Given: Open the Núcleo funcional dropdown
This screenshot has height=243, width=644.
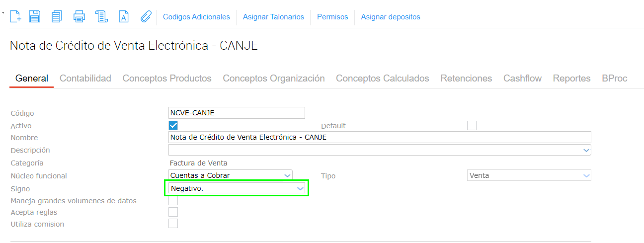Looking at the screenshot, I should 287,175.
